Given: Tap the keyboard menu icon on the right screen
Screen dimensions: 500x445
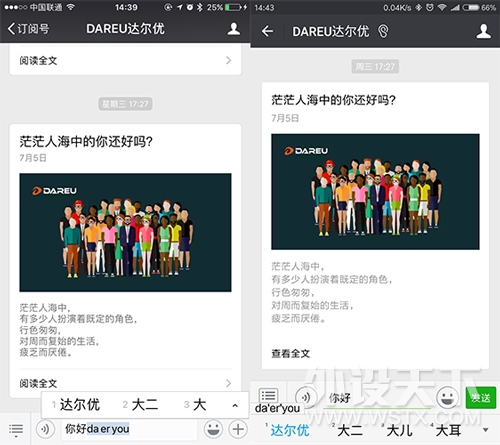Looking at the screenshot, I should point(268,395).
